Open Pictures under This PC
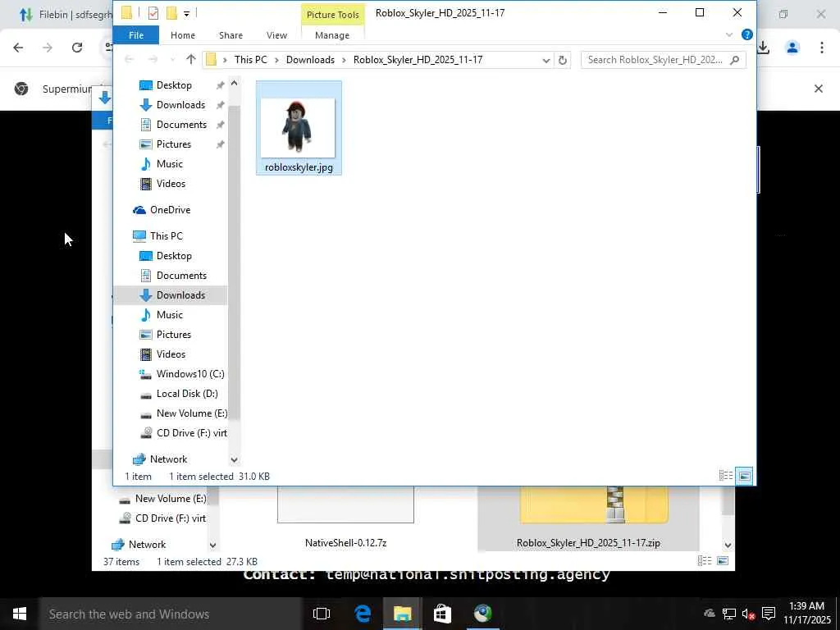 pos(174,335)
